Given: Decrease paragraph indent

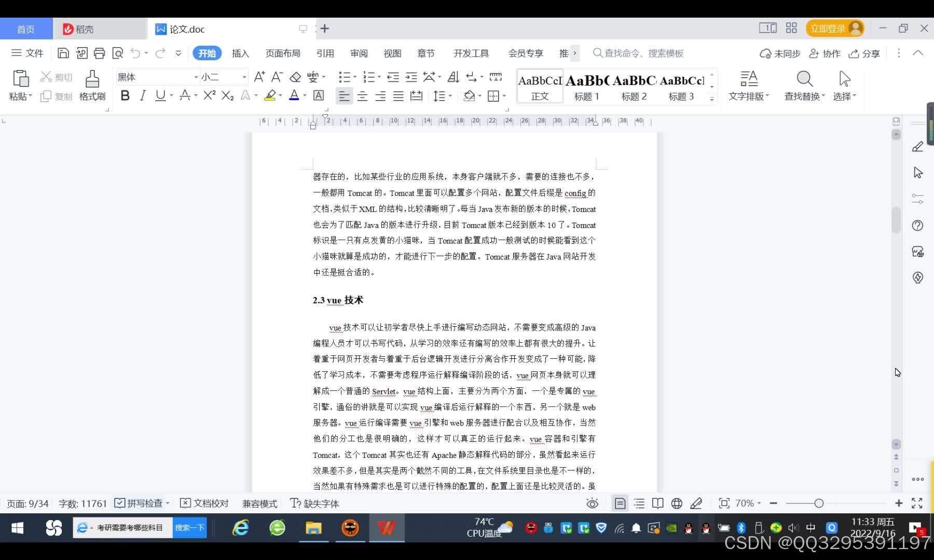Looking at the screenshot, I should [393, 77].
